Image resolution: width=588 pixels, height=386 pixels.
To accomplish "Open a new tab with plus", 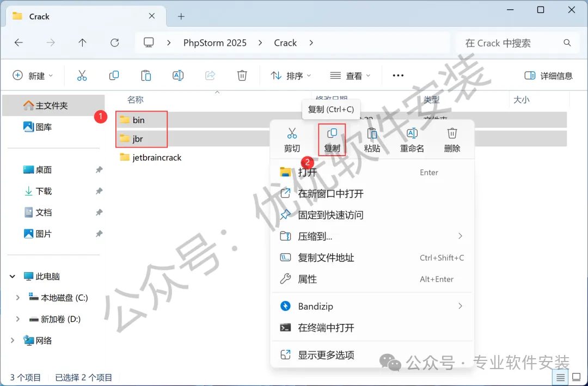I will 181,16.
